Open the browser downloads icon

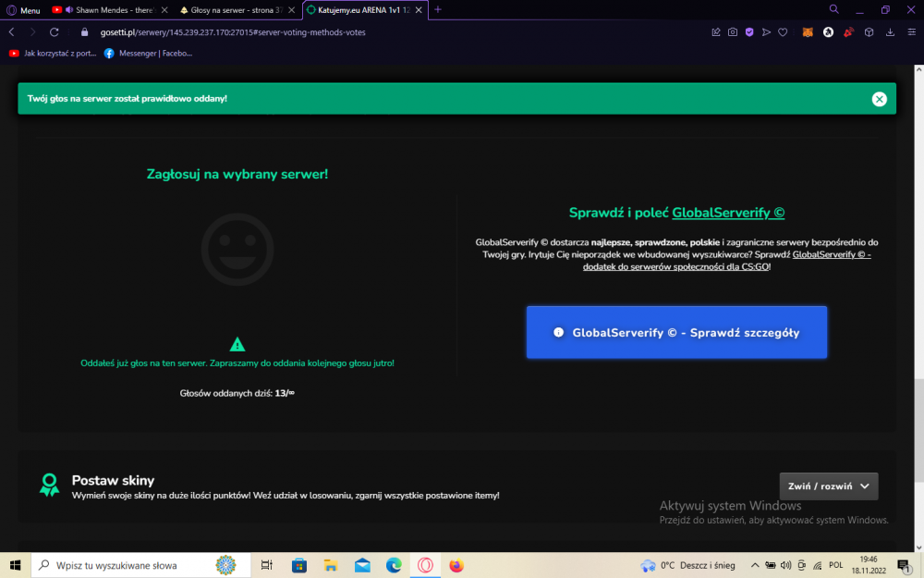coord(890,32)
